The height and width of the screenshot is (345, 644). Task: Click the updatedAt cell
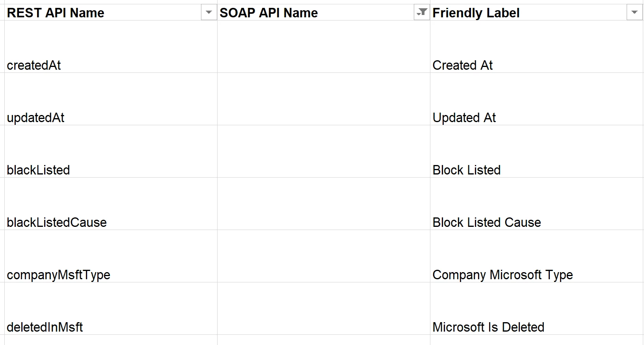pos(111,99)
